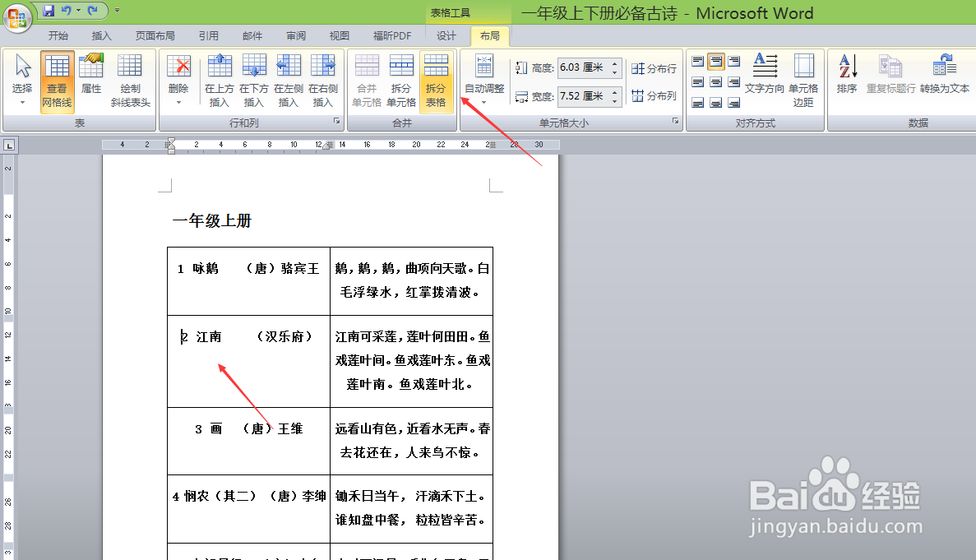Click 重复标题行 repeat header rows
This screenshot has width=976, height=560.
pyautogui.click(x=890, y=75)
